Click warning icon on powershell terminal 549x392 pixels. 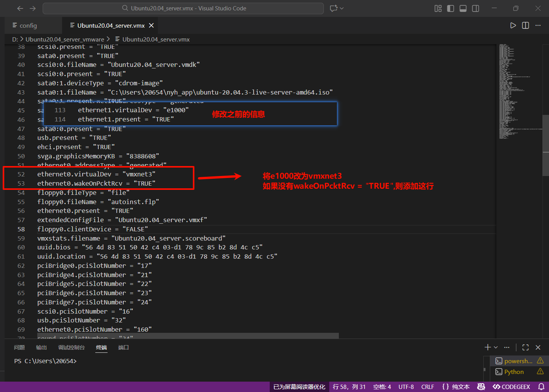(x=540, y=360)
